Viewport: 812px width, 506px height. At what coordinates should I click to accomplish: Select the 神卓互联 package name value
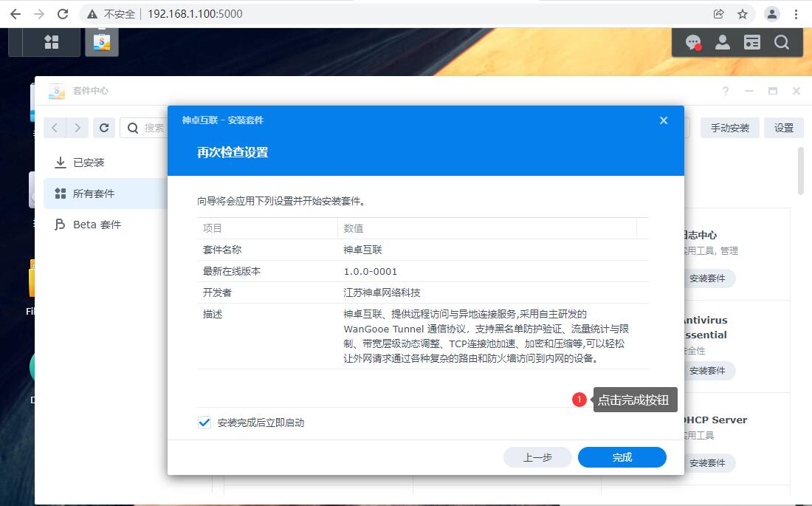362,250
